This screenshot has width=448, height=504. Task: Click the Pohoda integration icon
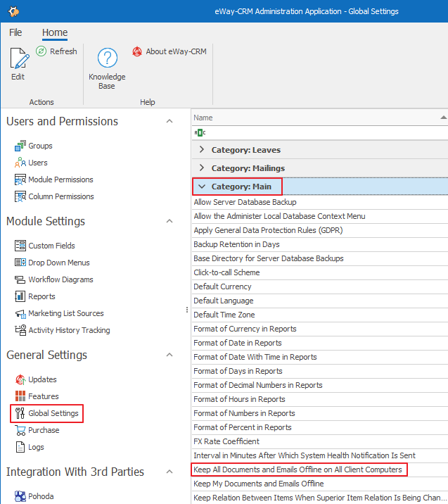click(x=20, y=496)
